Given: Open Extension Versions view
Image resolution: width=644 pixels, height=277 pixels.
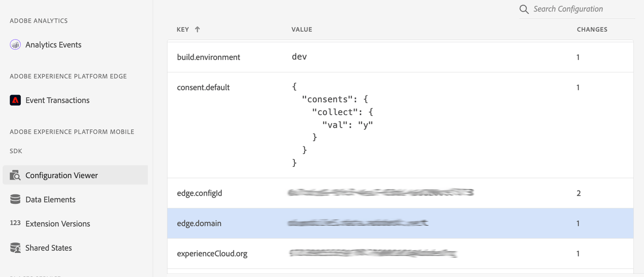Looking at the screenshot, I should (x=58, y=224).
